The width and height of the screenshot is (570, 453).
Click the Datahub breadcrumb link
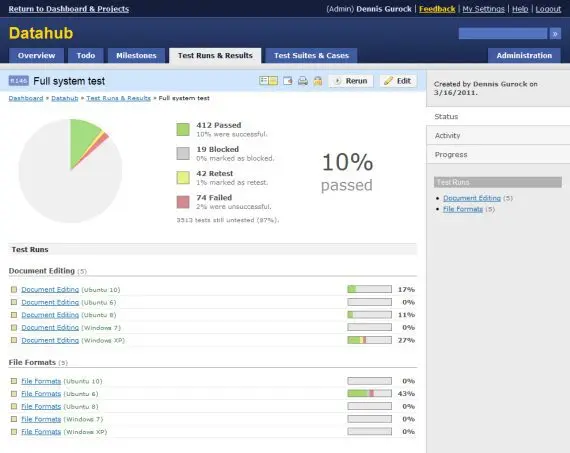tap(65, 98)
